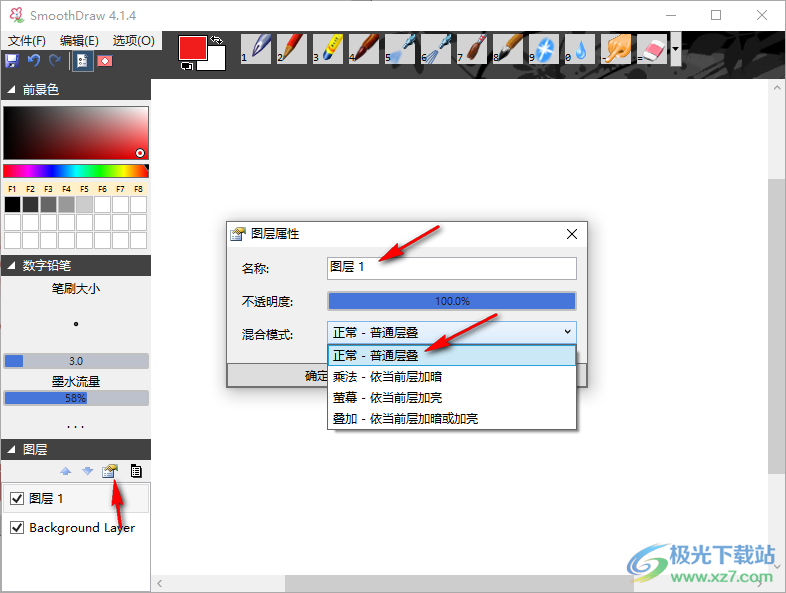Choose the bristle brush tool numbered 7
The image size is (786, 593).
click(472, 49)
